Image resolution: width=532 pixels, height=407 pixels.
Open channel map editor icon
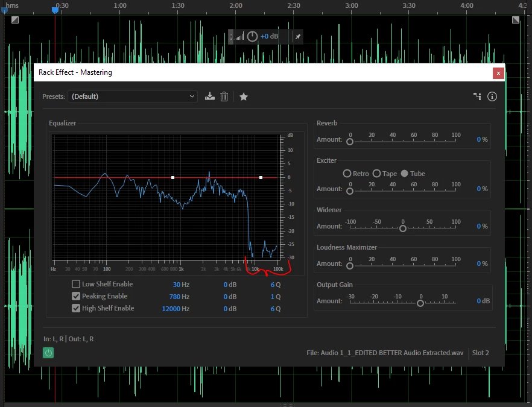(477, 96)
